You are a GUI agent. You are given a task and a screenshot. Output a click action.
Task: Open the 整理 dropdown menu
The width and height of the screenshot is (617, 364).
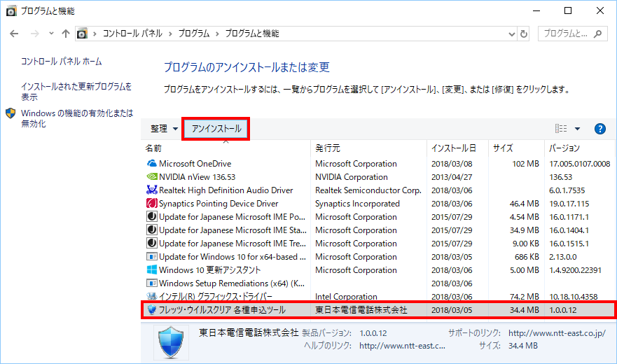tap(164, 129)
